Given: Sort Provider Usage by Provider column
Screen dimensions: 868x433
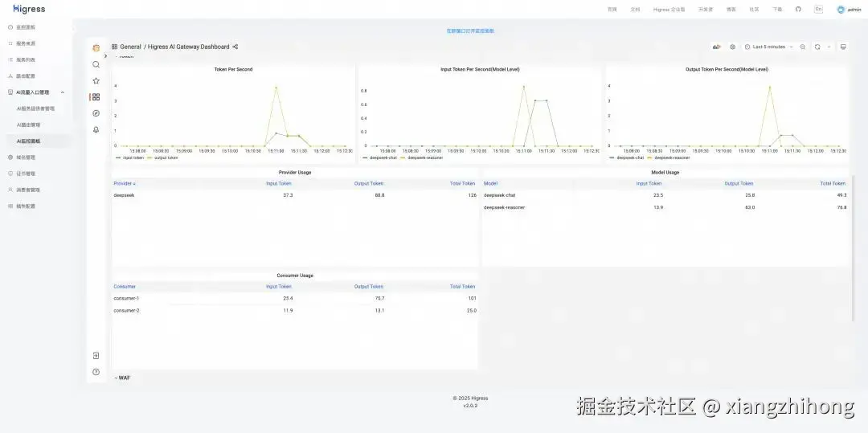Looking at the screenshot, I should click(125, 183).
